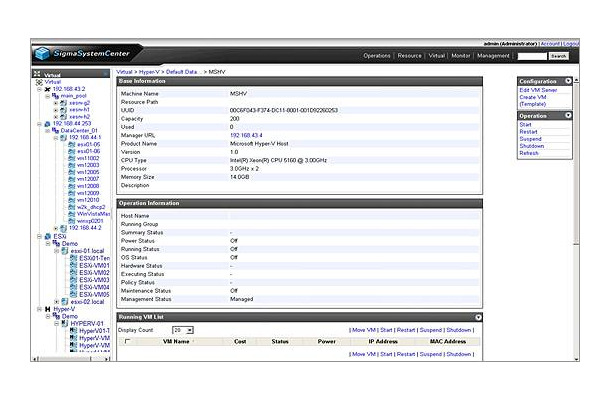This screenshot has width=610, height=400.
Task: Click the tree panel horizontal scrollbar
Action: click(72, 359)
